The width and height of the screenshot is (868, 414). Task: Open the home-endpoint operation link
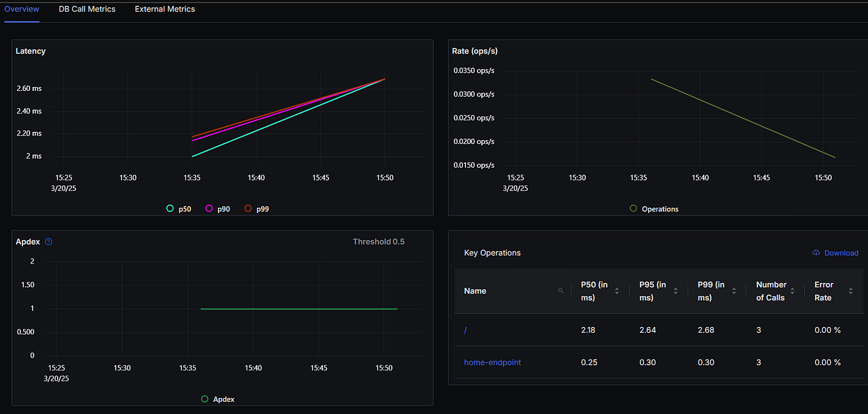pyautogui.click(x=492, y=362)
